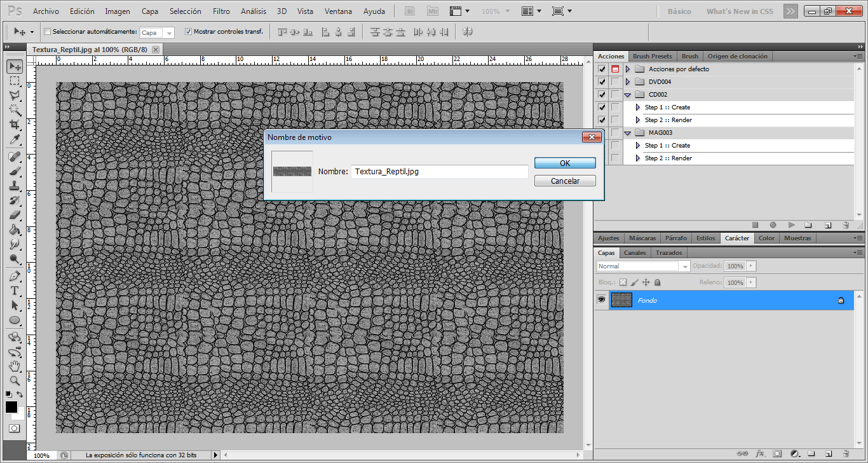Select the Horizontal Type tool
Viewport: 868px width, 463px height.
(15, 291)
